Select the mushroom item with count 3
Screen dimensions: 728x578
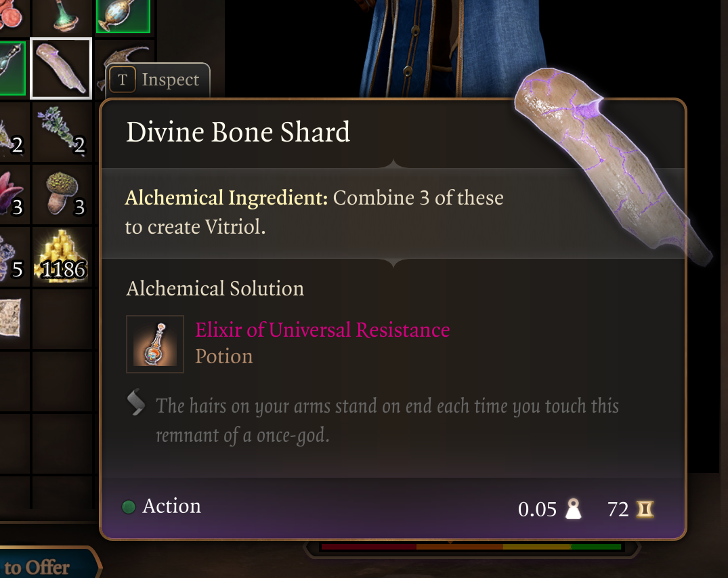click(x=63, y=194)
